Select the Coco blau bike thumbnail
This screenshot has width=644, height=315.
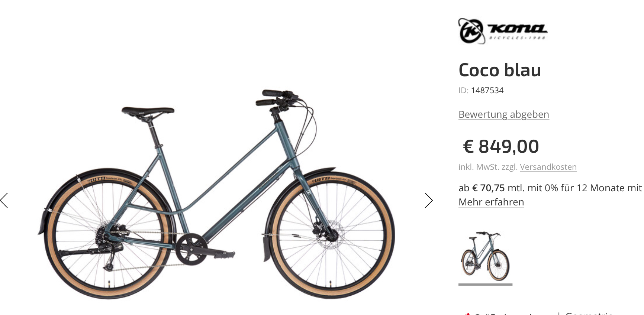(x=485, y=256)
